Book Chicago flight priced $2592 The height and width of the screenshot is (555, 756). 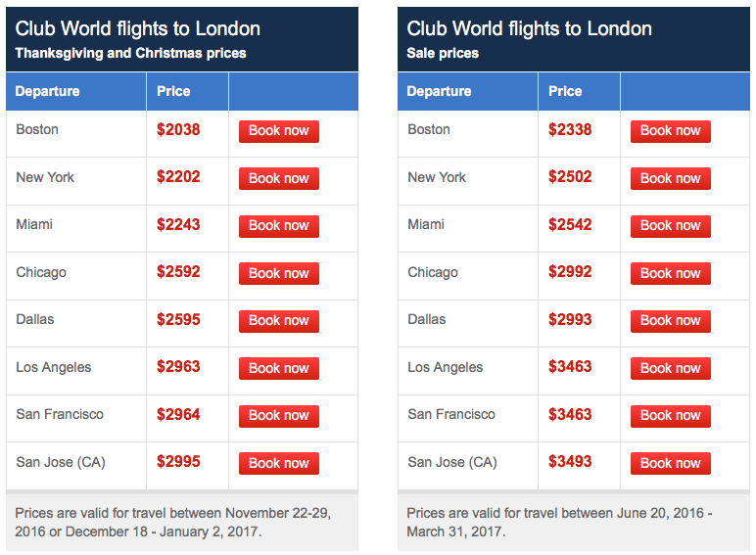pyautogui.click(x=279, y=273)
